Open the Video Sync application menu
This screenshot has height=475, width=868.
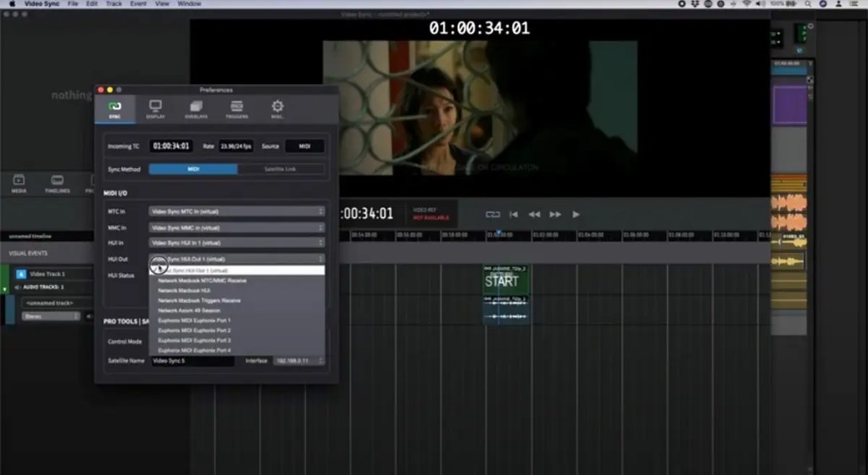coord(42,4)
